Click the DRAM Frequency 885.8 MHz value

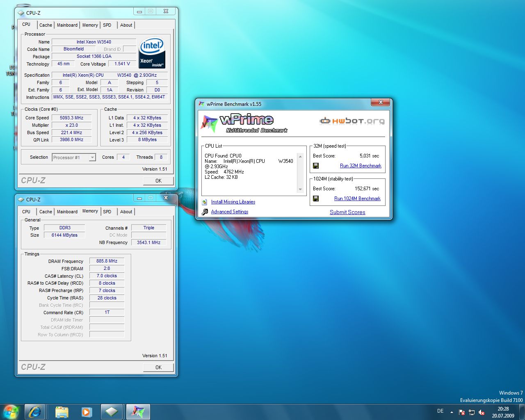[107, 261]
